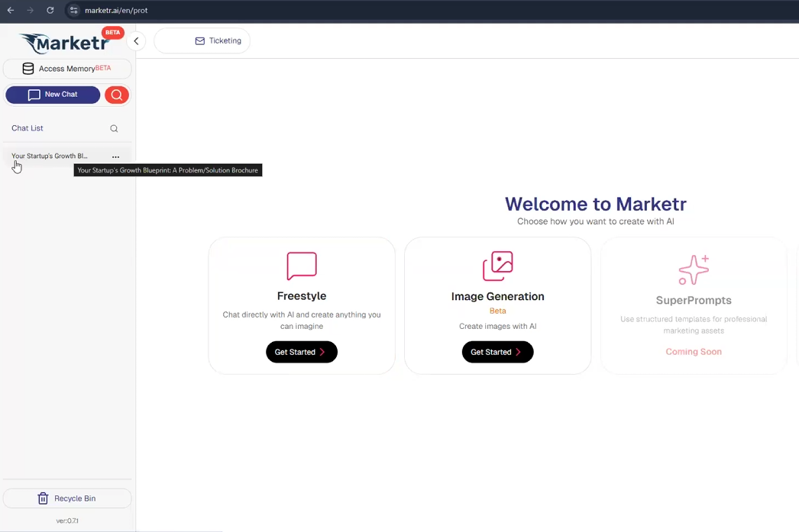
Task: Click the Coming Soon label
Action: pyautogui.click(x=694, y=352)
